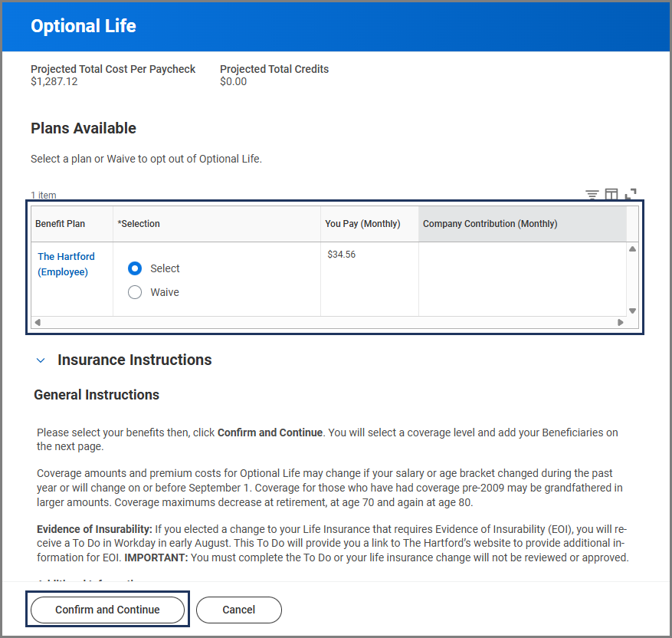Image resolution: width=672 pixels, height=638 pixels.
Task: Click the Company Contribution (Monthly) column header
Action: (x=490, y=224)
